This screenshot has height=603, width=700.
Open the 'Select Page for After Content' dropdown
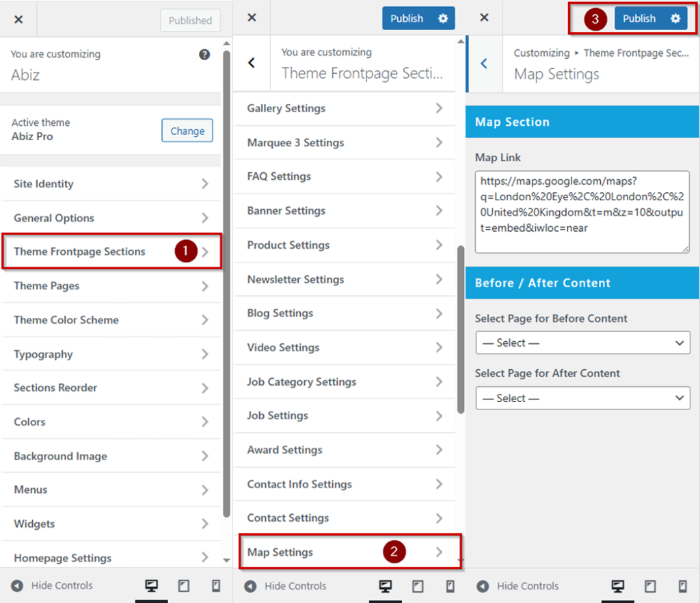tap(582, 398)
